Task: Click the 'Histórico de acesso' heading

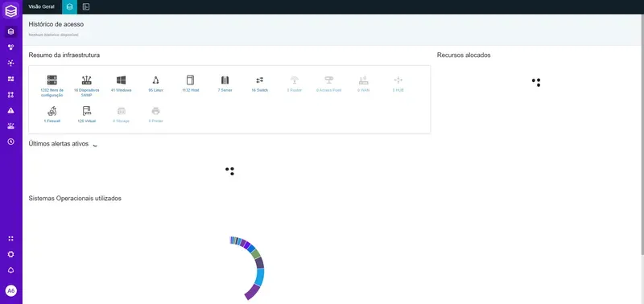Action: click(x=56, y=24)
